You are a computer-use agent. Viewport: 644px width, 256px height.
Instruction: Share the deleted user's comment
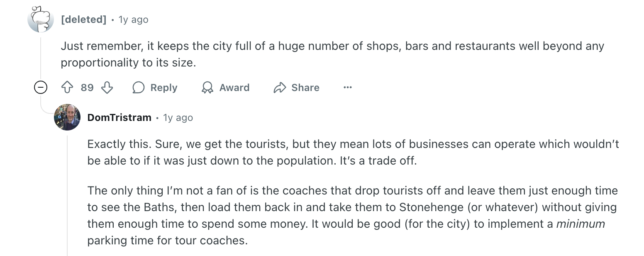click(297, 88)
